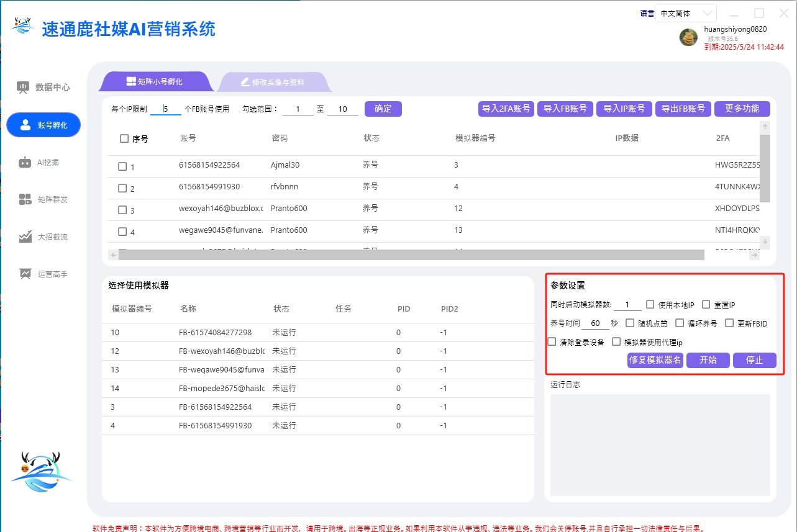797x532 pixels.
Task: Toggle the select-all 序号 checkbox
Action: 124,138
